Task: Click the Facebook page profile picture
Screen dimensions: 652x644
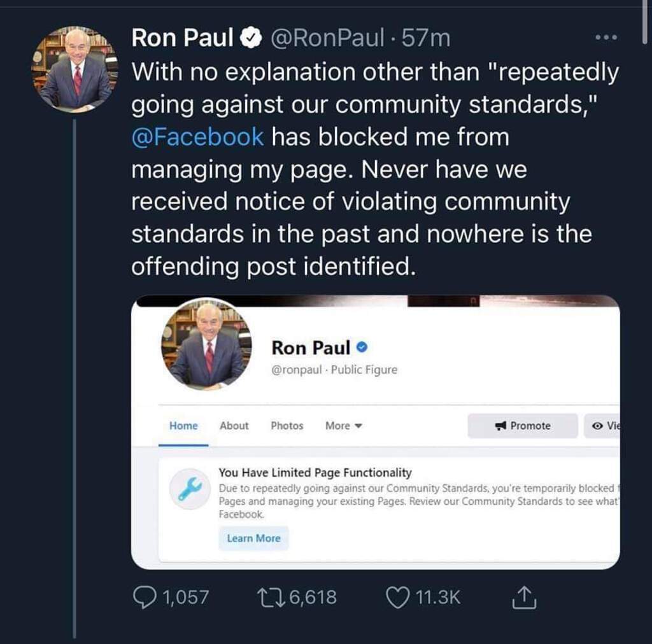Action: (x=206, y=344)
